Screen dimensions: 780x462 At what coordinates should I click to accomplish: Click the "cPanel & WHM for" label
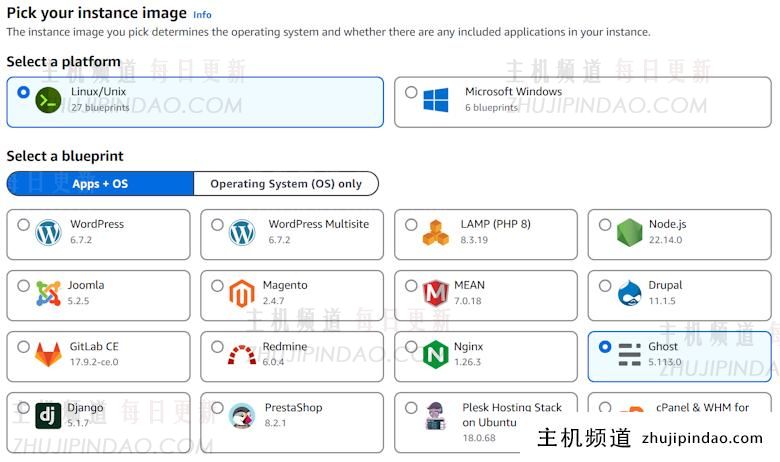(x=702, y=407)
